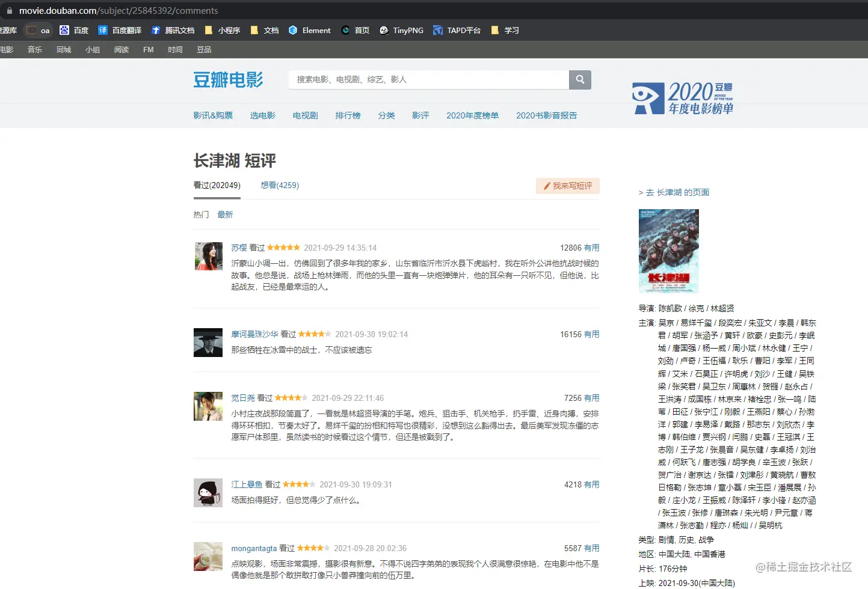The height and width of the screenshot is (589, 868).
Task: Open 去 长津湖 的页面 link
Action: point(674,192)
